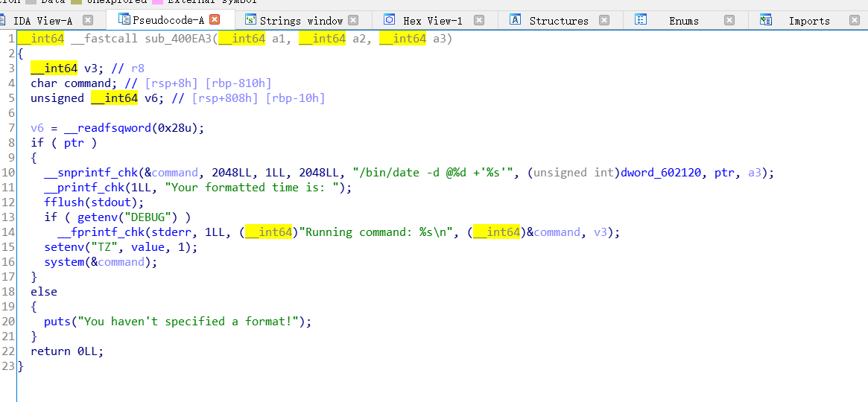
Task: Click the Hex View-1 tab icon
Action: point(389,20)
